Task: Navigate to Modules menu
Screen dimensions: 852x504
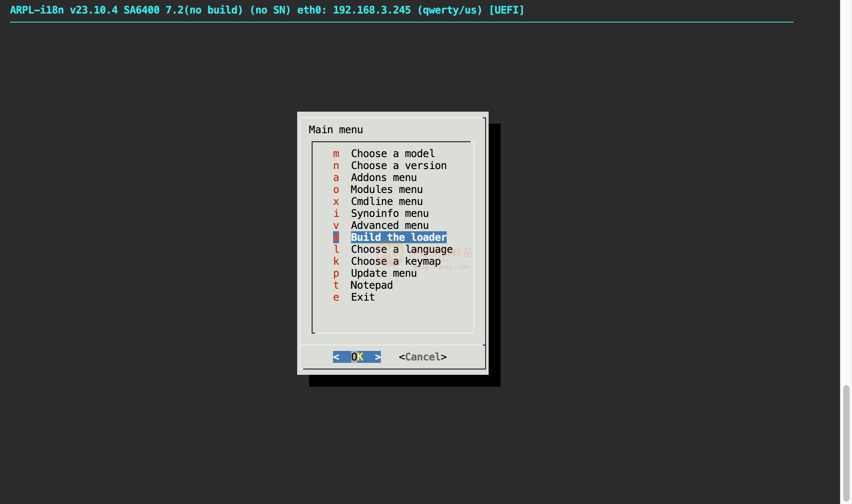Action: pos(387,189)
